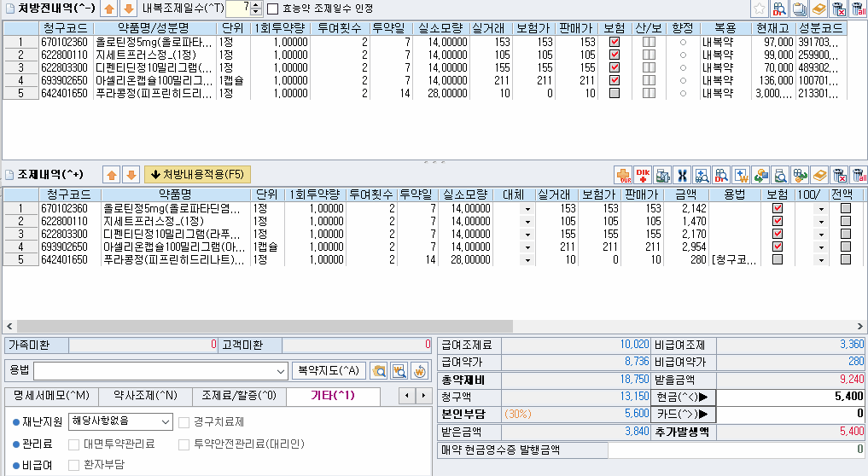Click the orange book icon in top toolbar

tap(818, 9)
